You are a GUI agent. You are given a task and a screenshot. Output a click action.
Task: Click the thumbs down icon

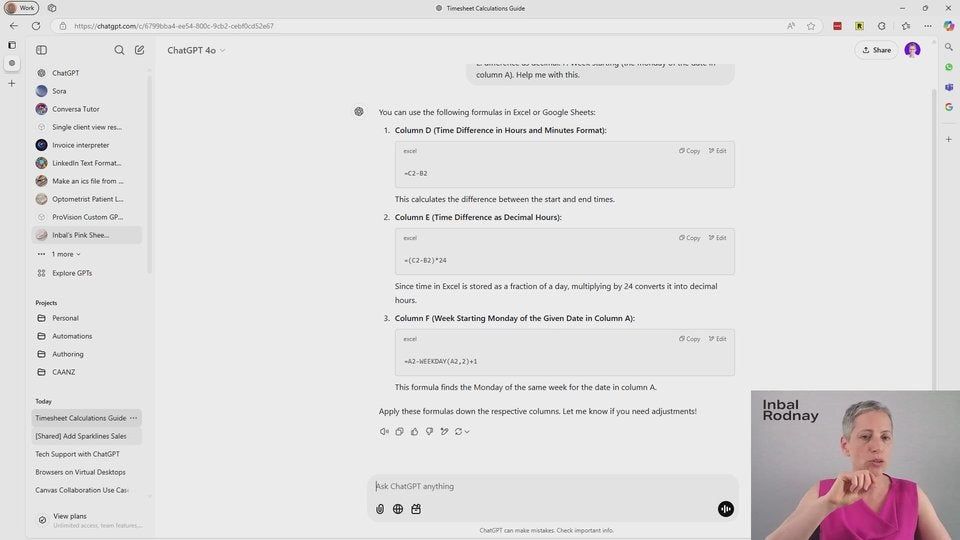pos(429,432)
